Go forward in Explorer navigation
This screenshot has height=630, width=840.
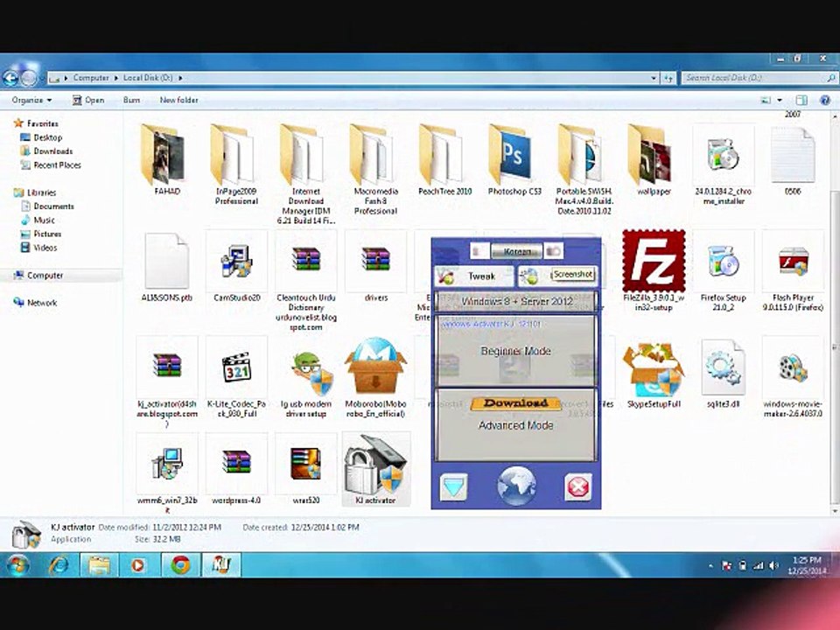click(x=29, y=78)
